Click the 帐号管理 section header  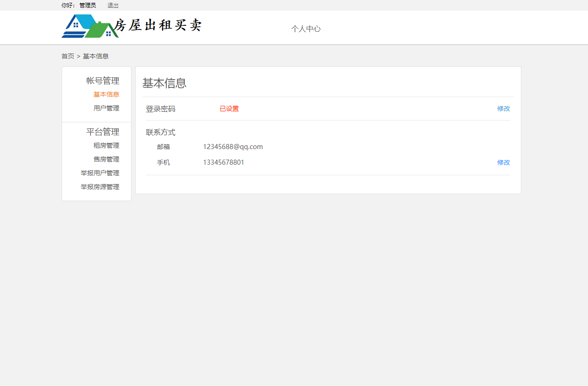click(x=102, y=81)
